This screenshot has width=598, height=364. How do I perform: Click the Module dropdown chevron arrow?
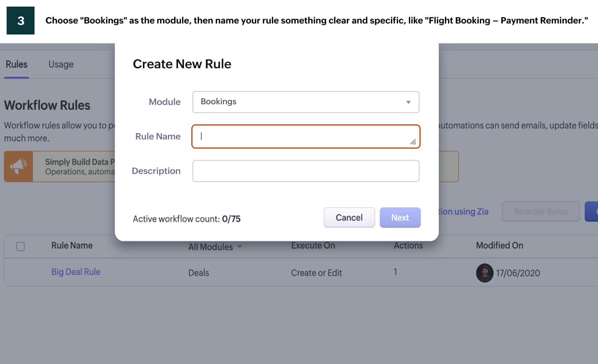tap(408, 102)
